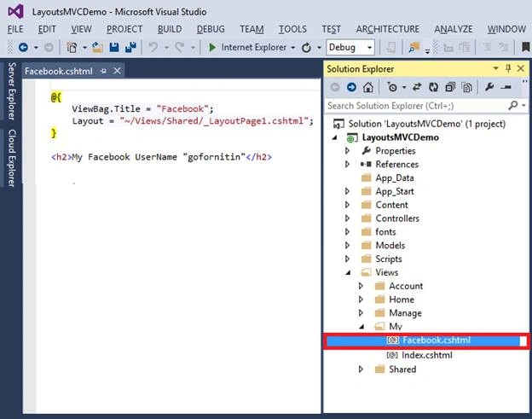
Task: Click the Open File folder icon
Action: 97,47
